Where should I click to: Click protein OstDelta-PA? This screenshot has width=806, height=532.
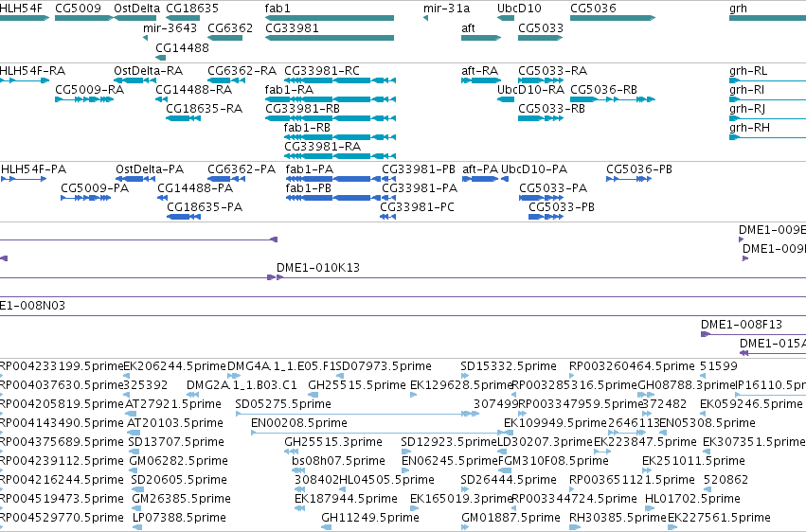click(150, 168)
